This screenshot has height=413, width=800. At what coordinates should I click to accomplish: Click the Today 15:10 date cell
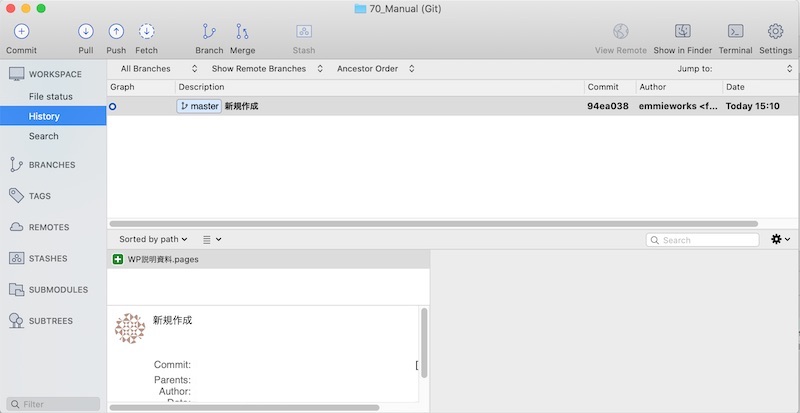753,106
